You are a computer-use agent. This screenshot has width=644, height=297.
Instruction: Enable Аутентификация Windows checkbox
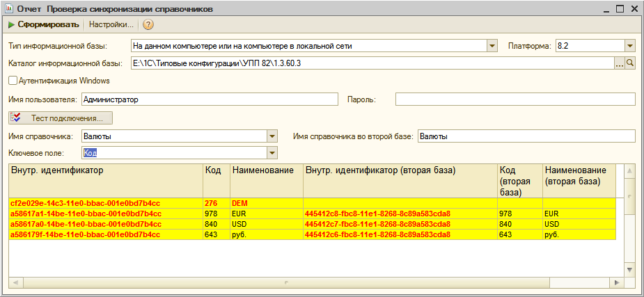(13, 81)
